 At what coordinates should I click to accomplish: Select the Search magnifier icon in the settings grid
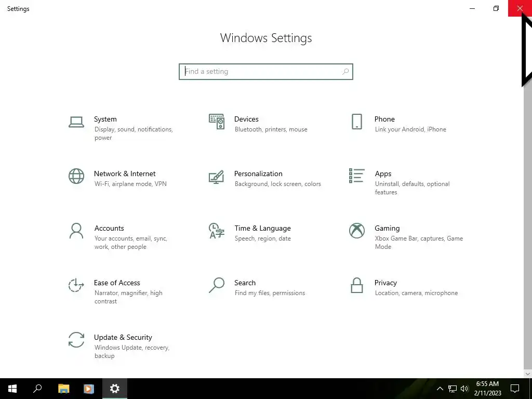[x=217, y=285]
